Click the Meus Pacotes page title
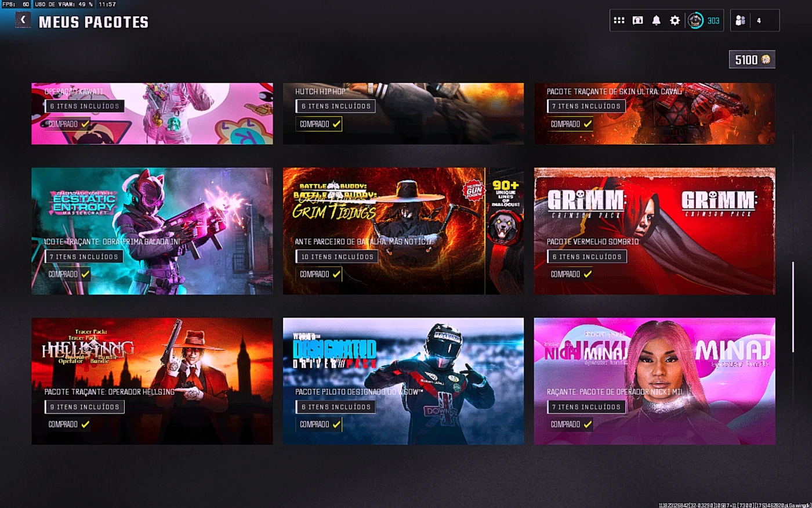This screenshot has width=812, height=508. (x=93, y=22)
